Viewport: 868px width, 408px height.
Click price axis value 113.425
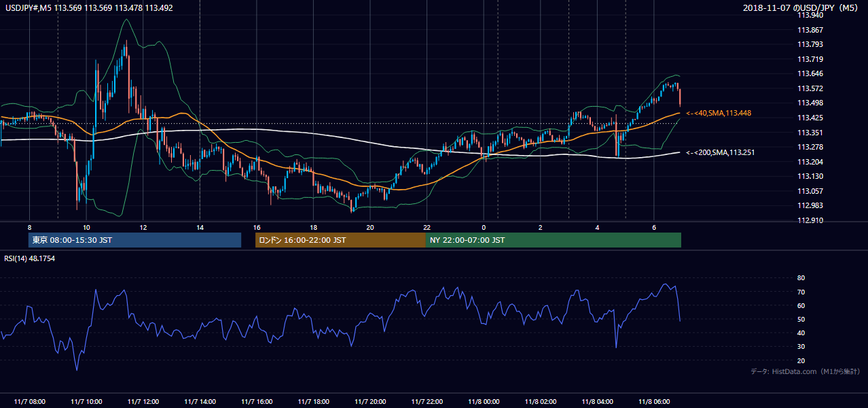coord(810,118)
